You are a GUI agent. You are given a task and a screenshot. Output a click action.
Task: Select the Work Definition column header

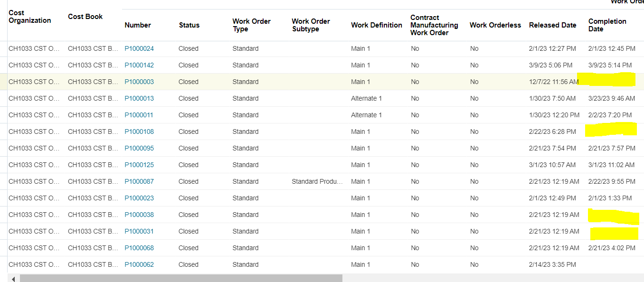376,25
